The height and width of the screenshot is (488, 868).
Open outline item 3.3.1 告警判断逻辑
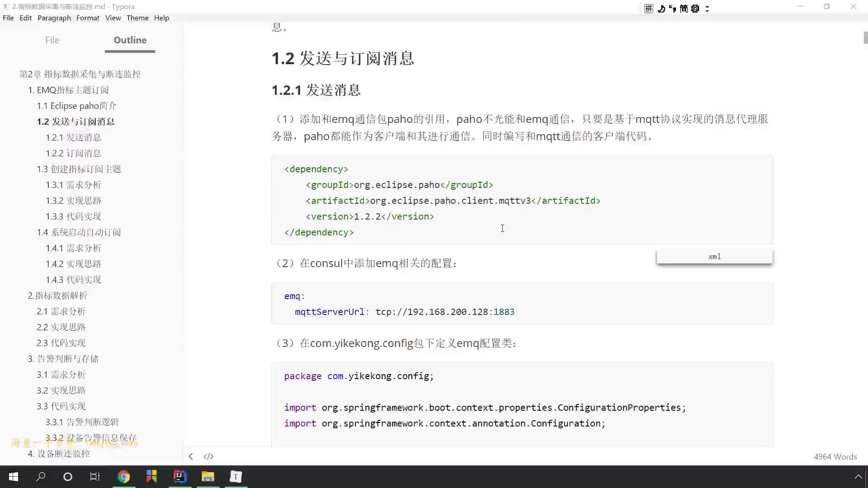click(82, 422)
